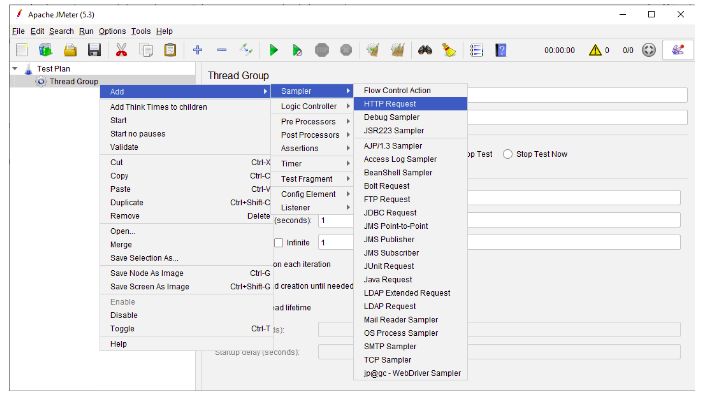This screenshot has height=398, width=701.
Task: Select Duplicate in context menu
Action: coord(186,203)
